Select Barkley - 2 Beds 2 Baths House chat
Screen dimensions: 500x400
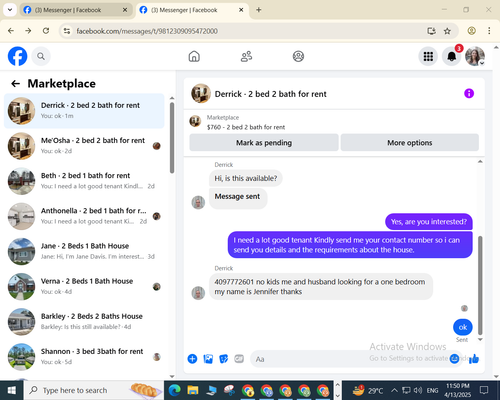point(84,322)
